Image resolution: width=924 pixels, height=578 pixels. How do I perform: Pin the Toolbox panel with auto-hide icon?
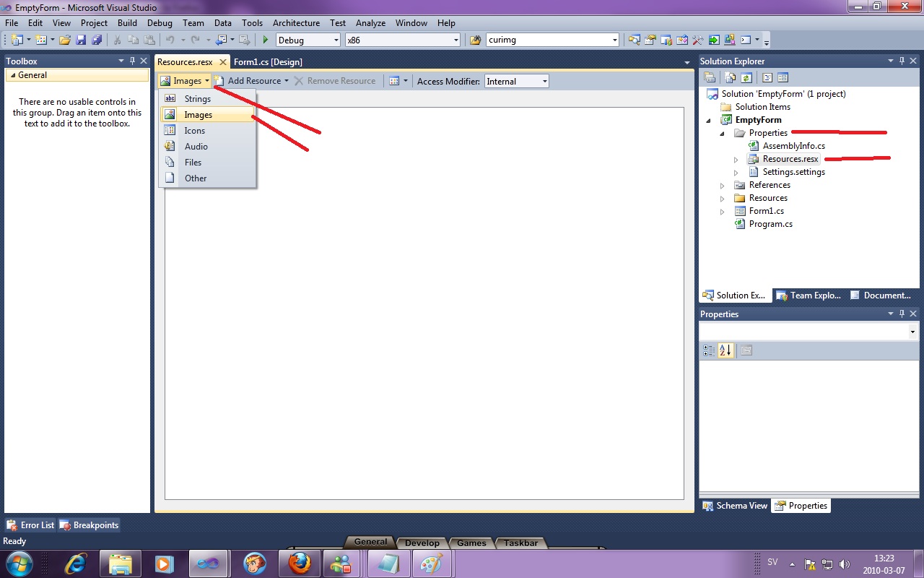point(132,61)
